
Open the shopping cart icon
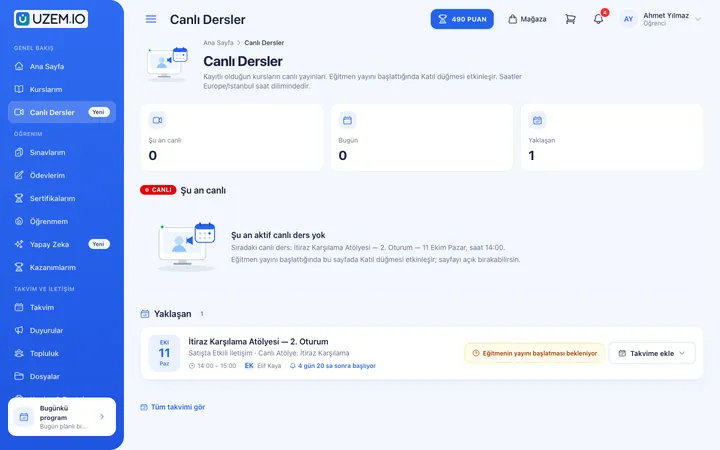click(570, 19)
